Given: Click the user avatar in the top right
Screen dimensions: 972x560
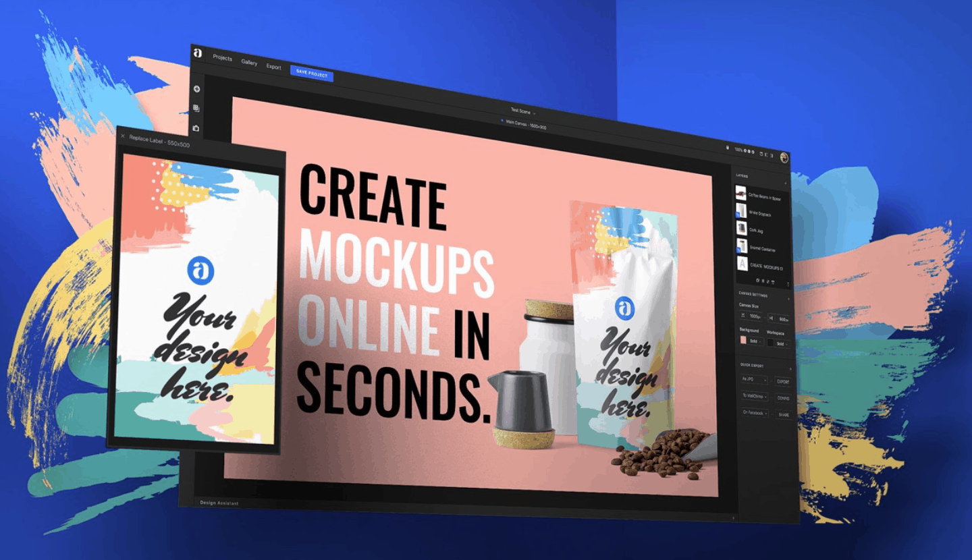Looking at the screenshot, I should click(784, 157).
